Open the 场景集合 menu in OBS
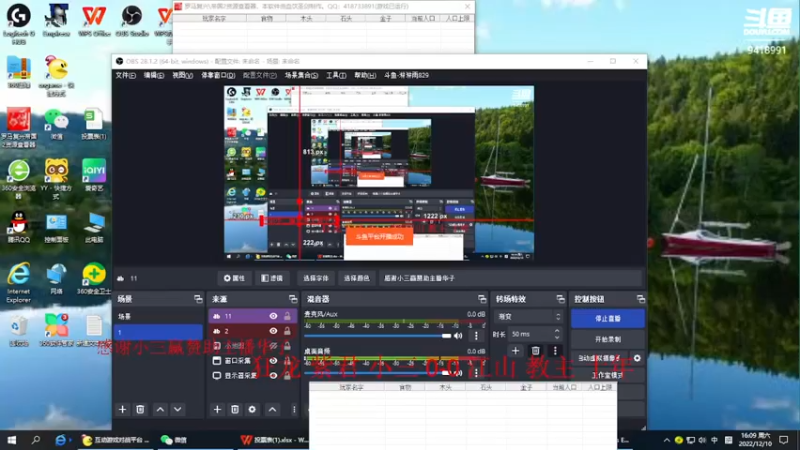The width and height of the screenshot is (800, 450). [x=301, y=75]
